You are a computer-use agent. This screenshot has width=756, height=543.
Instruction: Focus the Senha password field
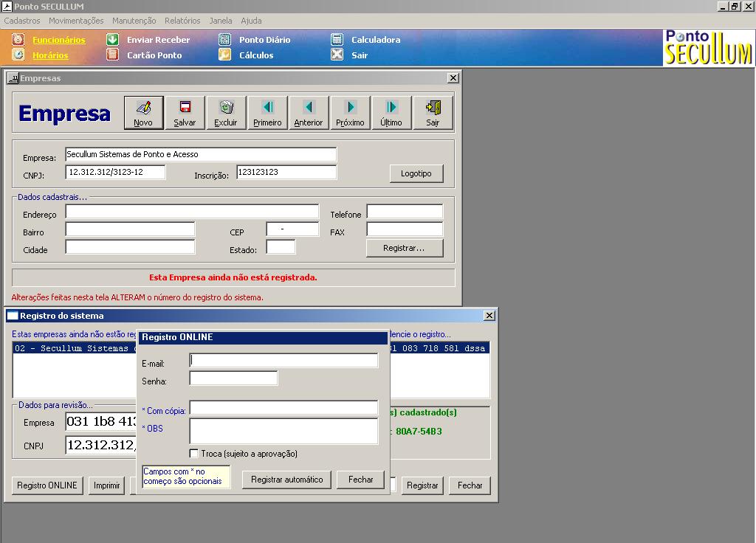pos(234,378)
